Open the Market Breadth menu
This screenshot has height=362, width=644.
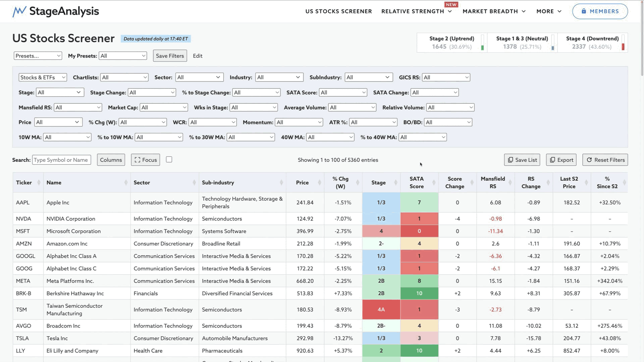(x=494, y=11)
